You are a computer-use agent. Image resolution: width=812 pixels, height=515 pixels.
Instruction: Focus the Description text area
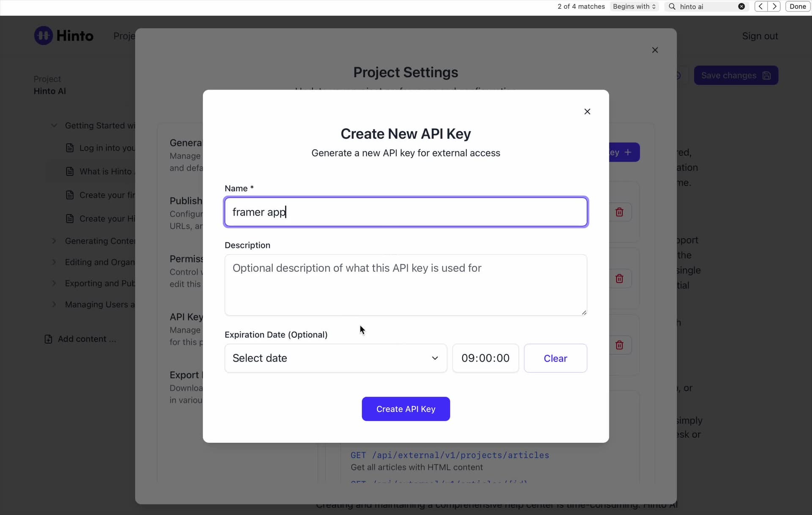406,285
